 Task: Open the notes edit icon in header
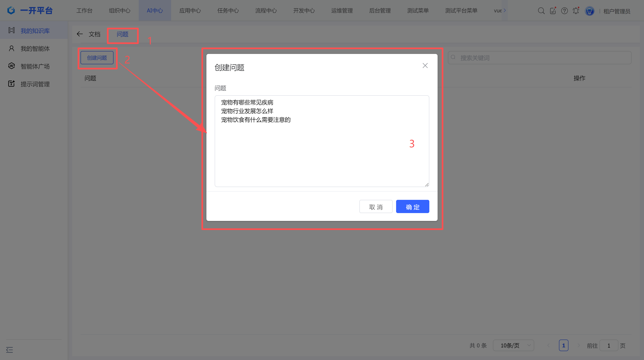[553, 11]
